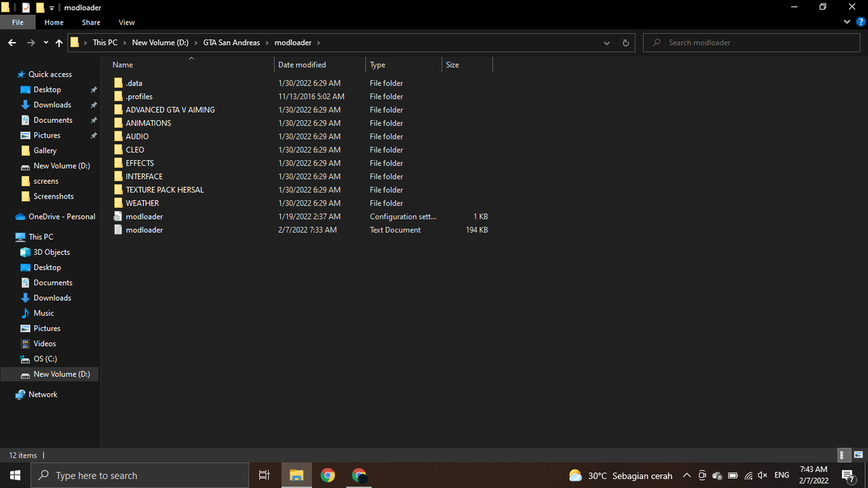Viewport: 868px width, 488px height.
Task: Show hidden tray icons chevron
Action: 686,475
